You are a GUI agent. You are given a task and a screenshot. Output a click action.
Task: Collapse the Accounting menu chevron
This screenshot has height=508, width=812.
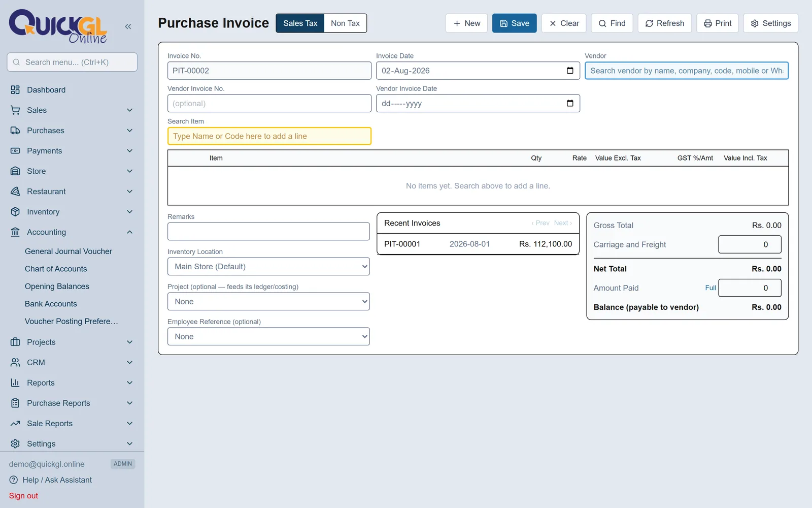click(x=130, y=232)
